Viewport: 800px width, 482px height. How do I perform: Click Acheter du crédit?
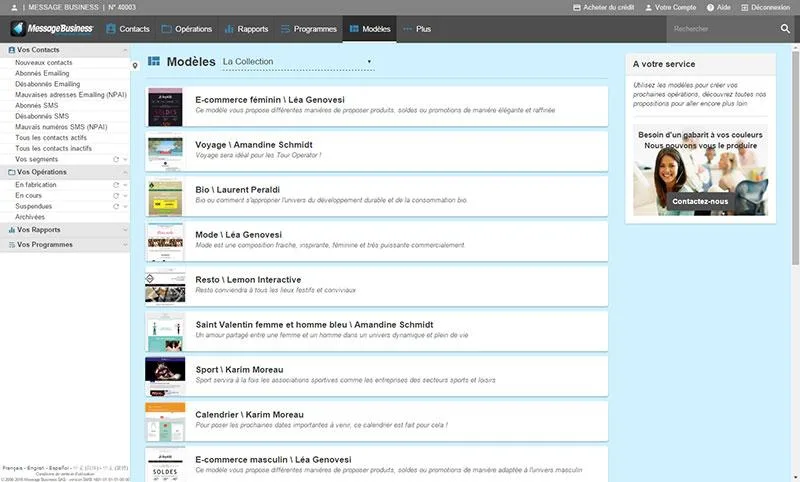pyautogui.click(x=604, y=8)
